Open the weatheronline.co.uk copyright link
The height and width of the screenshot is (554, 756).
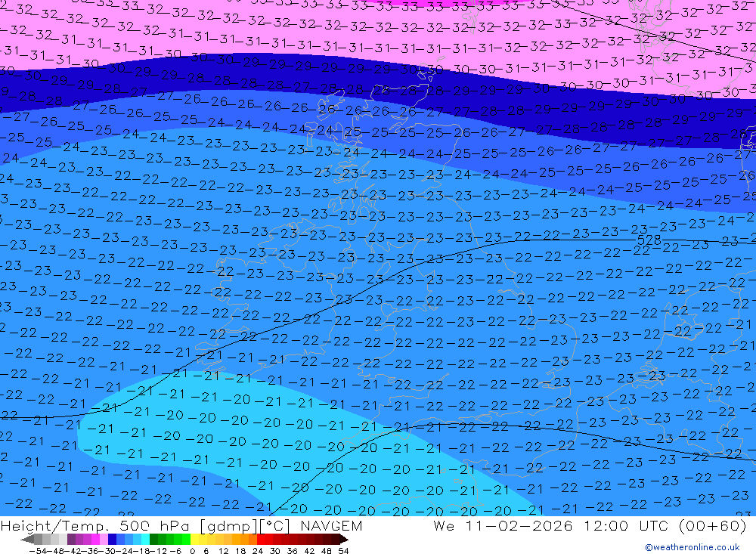692,547
